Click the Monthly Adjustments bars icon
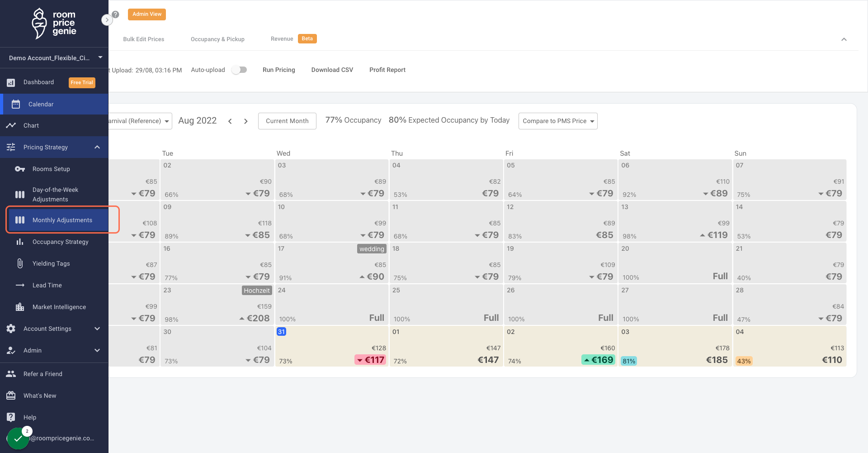This screenshot has height=453, width=868. (20, 220)
